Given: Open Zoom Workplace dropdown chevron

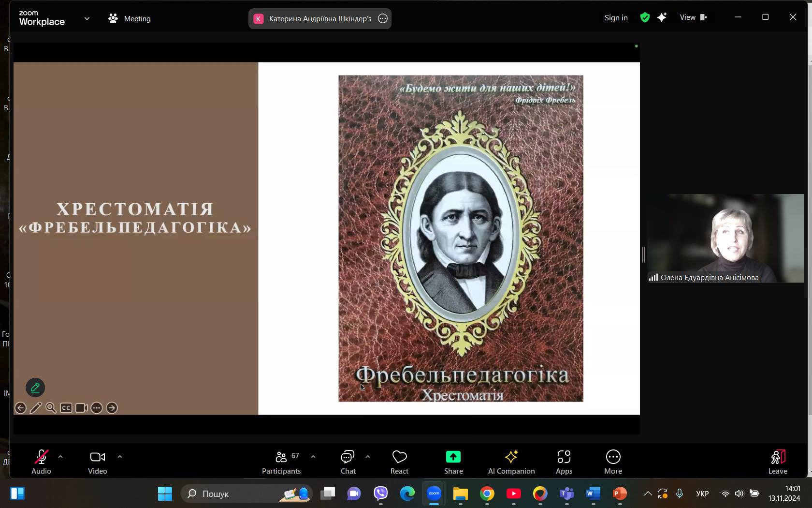Looking at the screenshot, I should point(87,18).
